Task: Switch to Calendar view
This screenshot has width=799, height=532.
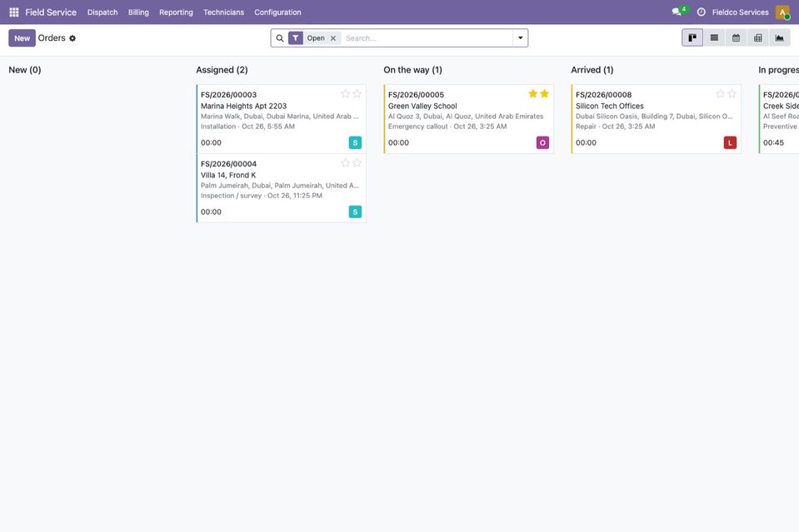Action: point(737,37)
